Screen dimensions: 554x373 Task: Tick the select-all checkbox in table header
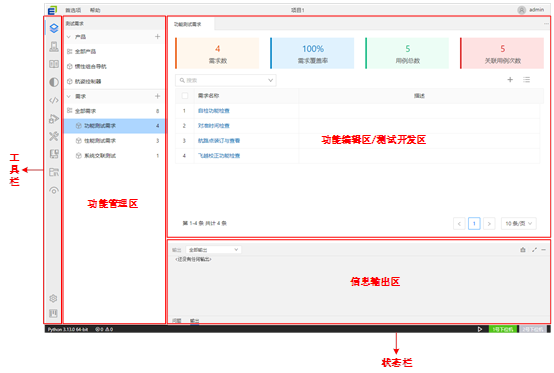[x=185, y=96]
